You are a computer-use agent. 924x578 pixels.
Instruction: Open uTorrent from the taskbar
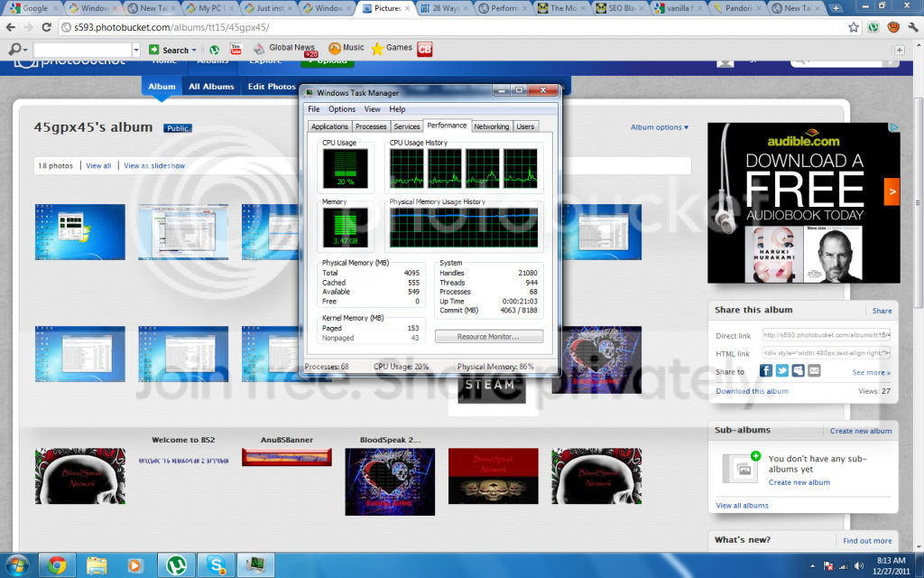tap(176, 565)
